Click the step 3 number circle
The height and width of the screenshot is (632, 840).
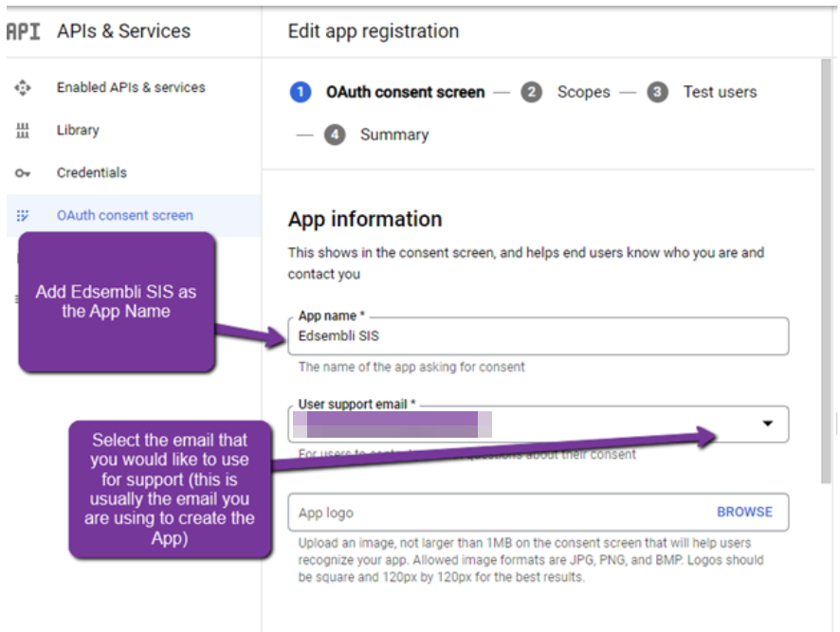657,92
